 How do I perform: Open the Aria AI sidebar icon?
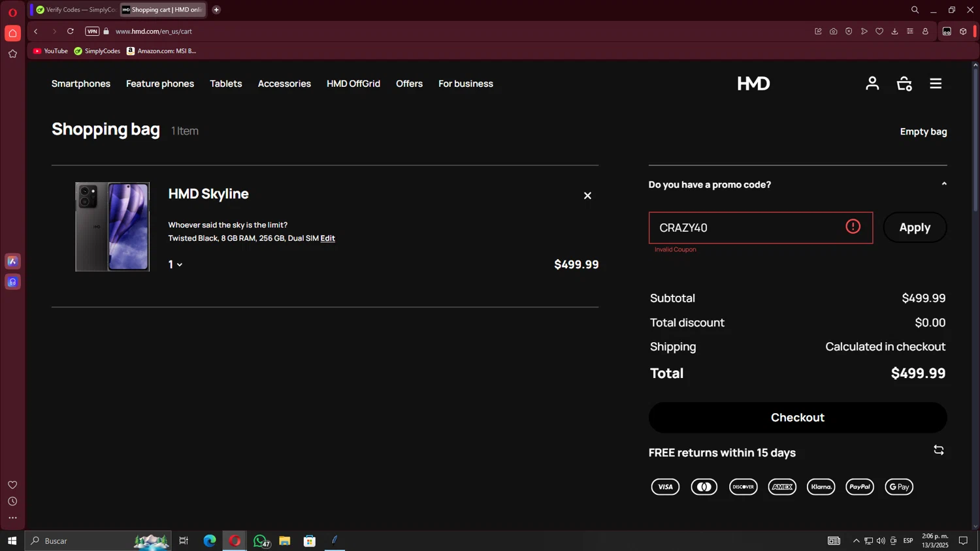click(x=12, y=261)
